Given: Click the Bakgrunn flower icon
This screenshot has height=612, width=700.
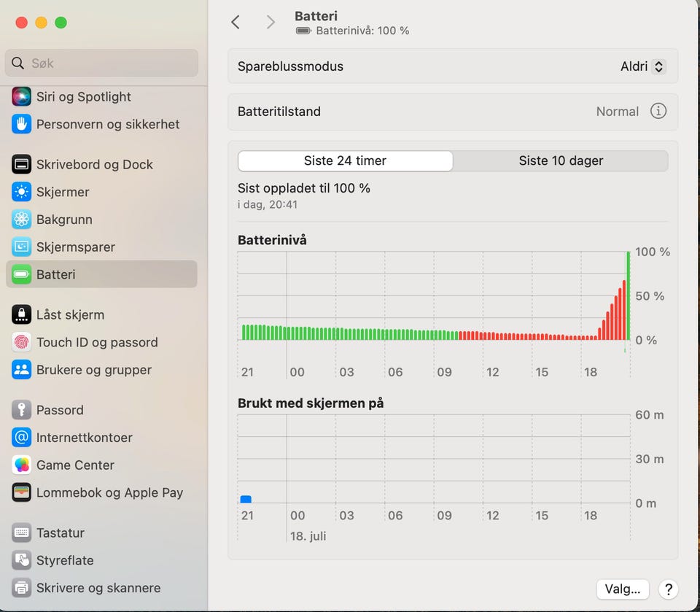Looking at the screenshot, I should [22, 220].
